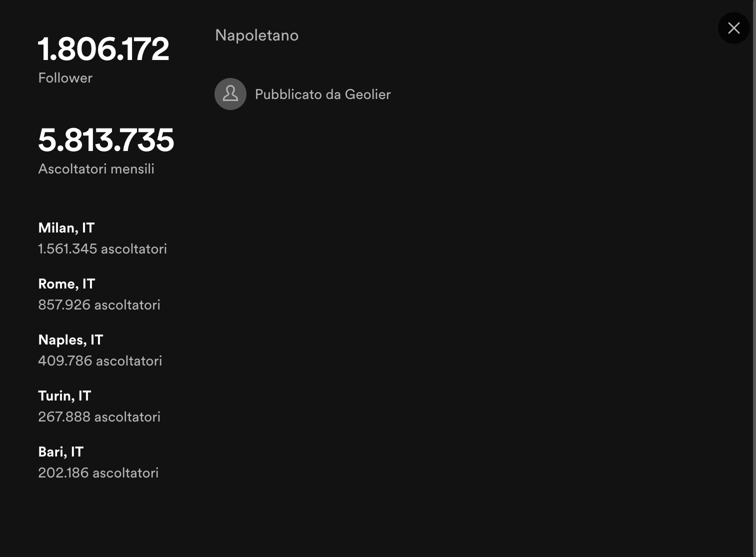Click the profile avatar beside Geolier

230,94
